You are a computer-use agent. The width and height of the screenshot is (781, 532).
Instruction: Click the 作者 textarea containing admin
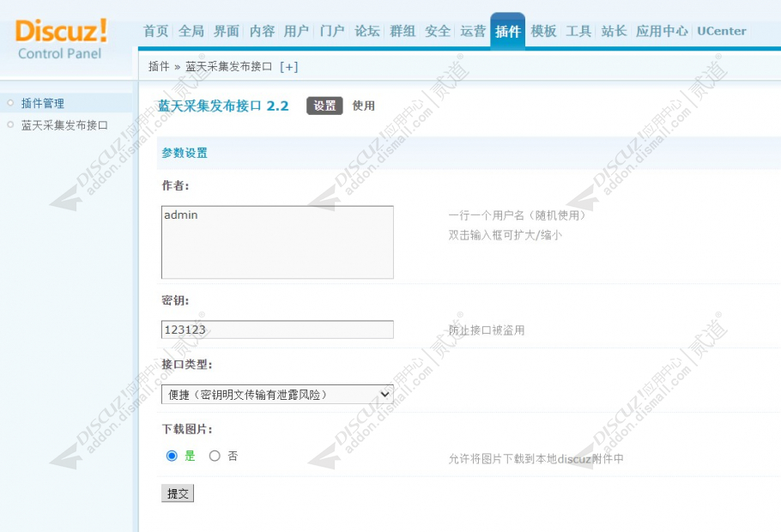[x=277, y=242]
